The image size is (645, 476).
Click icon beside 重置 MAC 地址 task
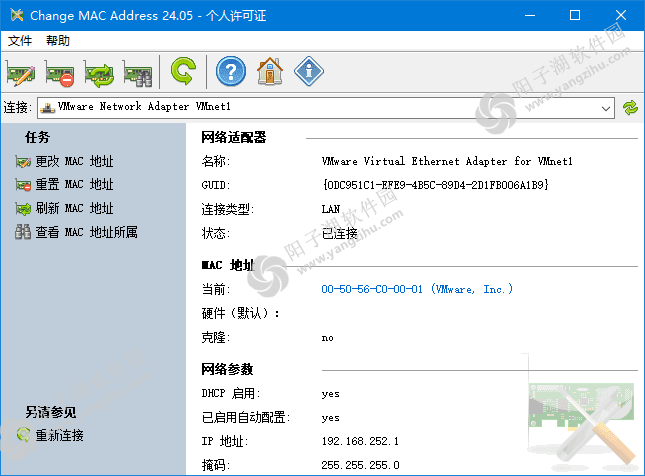[x=23, y=185]
